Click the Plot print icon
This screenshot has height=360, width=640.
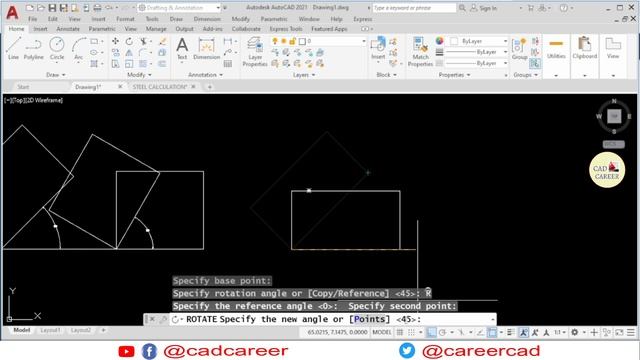point(97,8)
